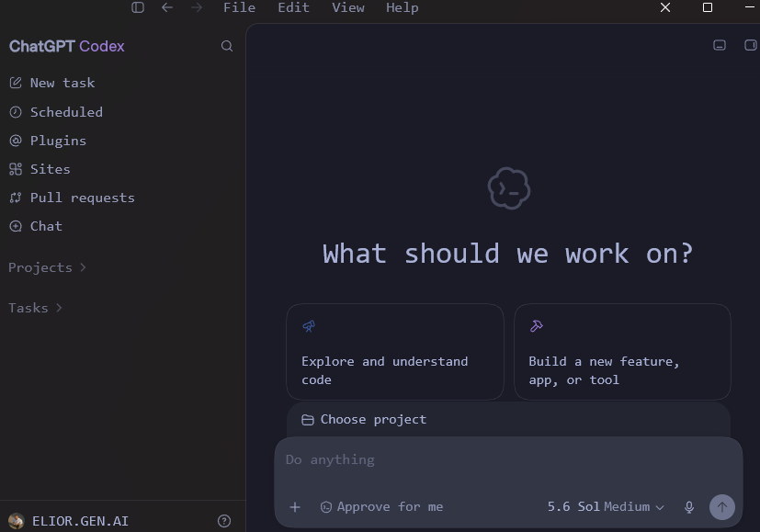
Task: Maximize the window using square button
Action: pyautogui.click(x=708, y=7)
